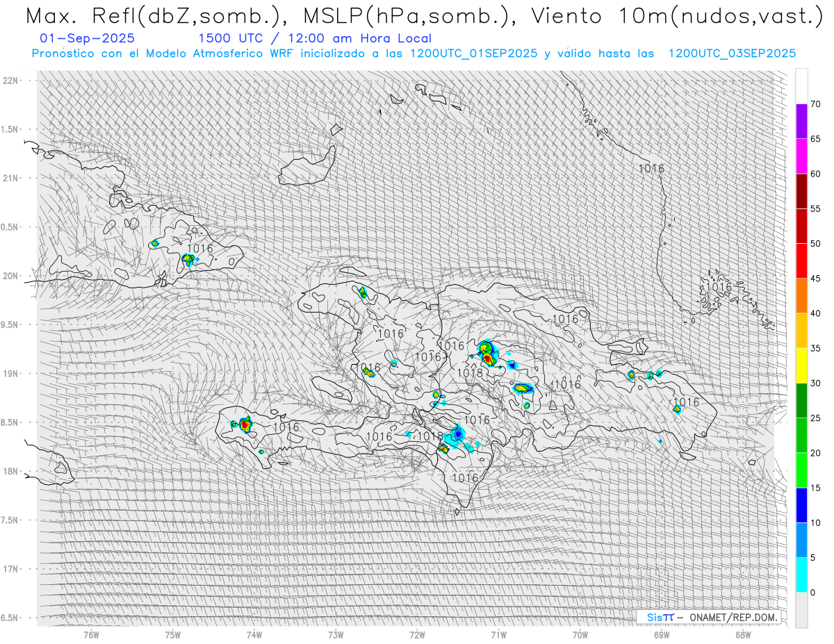Click the '18N' latitude axis label

click(x=10, y=471)
